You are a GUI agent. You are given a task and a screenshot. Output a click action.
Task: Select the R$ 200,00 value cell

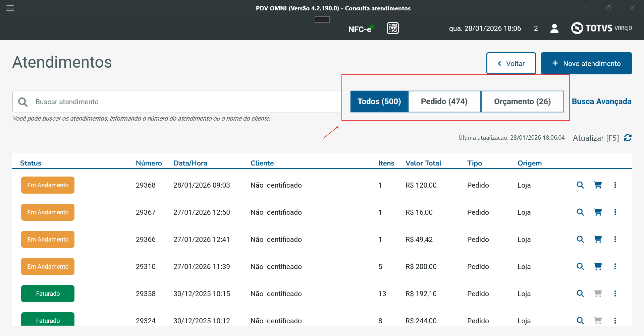click(421, 267)
